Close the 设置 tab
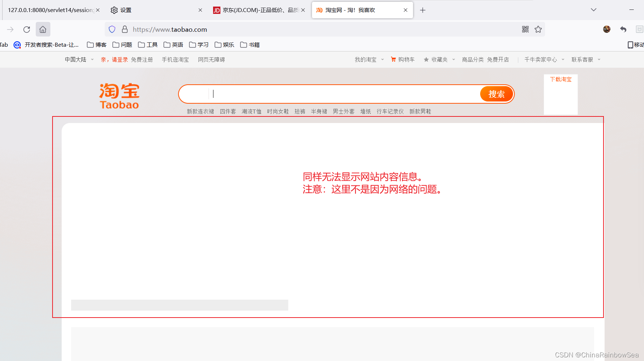The image size is (644, 361). [200, 10]
